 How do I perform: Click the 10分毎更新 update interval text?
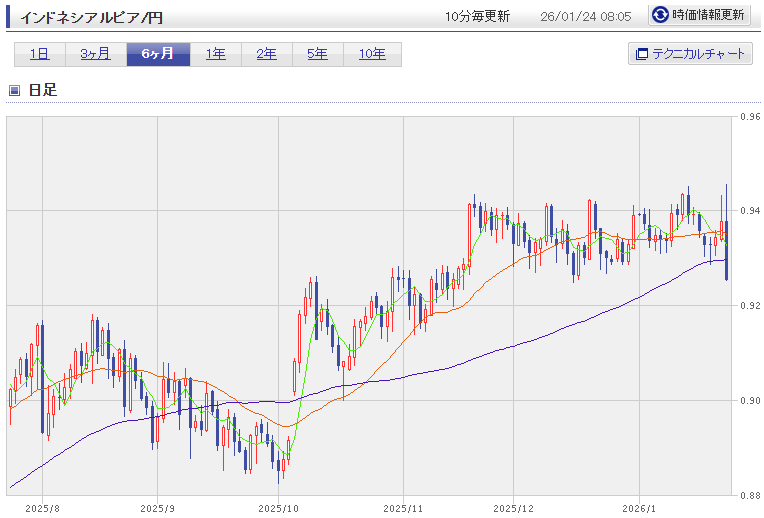[x=477, y=17]
